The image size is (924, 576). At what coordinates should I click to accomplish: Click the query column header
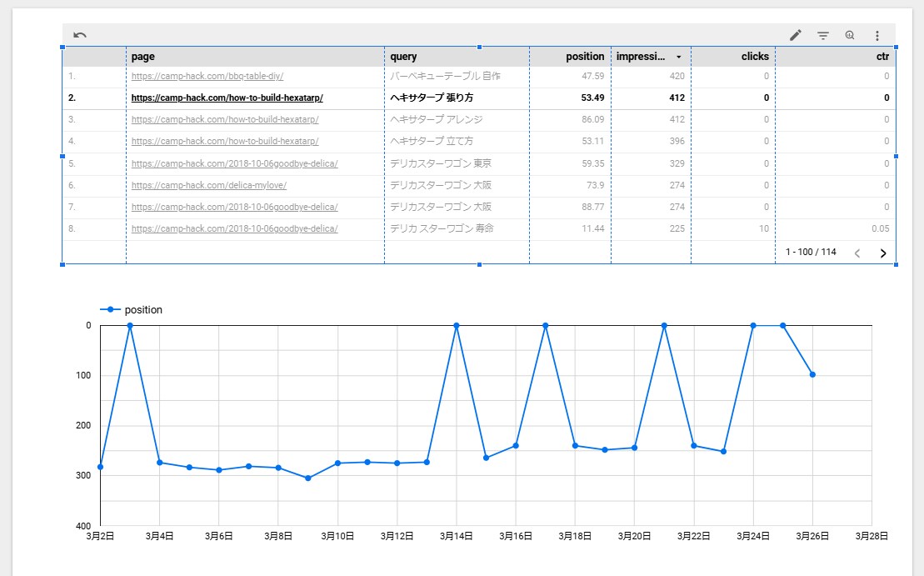coord(403,57)
